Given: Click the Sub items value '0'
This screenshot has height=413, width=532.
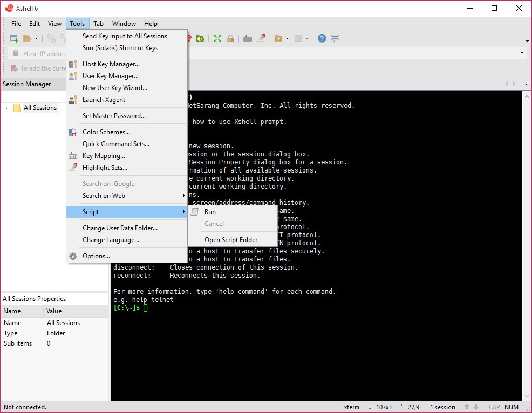Looking at the screenshot, I should point(49,343).
